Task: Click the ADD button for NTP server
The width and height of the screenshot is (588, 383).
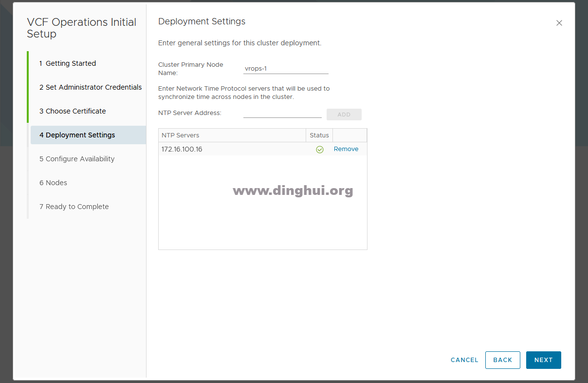Action: click(344, 115)
